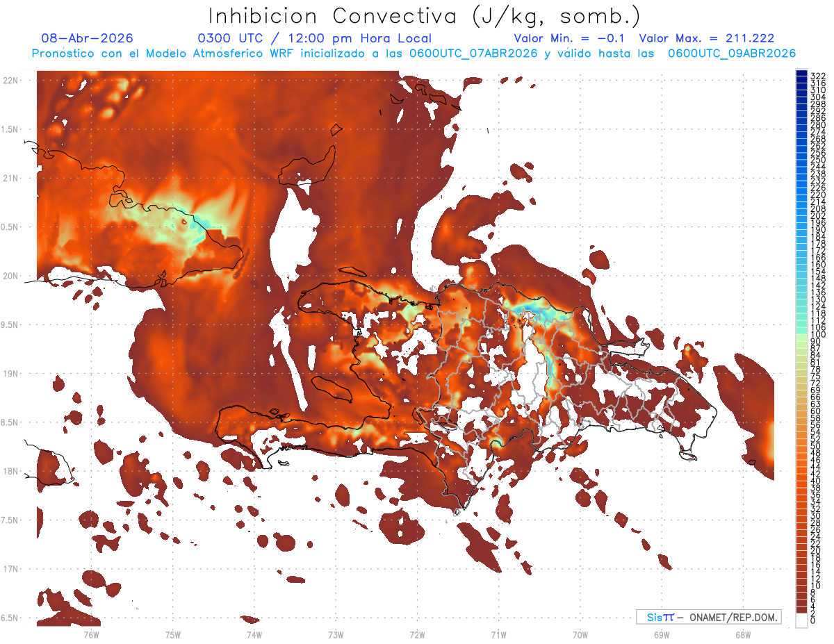
Task: Click the SisPI ONAMET/REP.DOM. logo box
Action: click(709, 617)
